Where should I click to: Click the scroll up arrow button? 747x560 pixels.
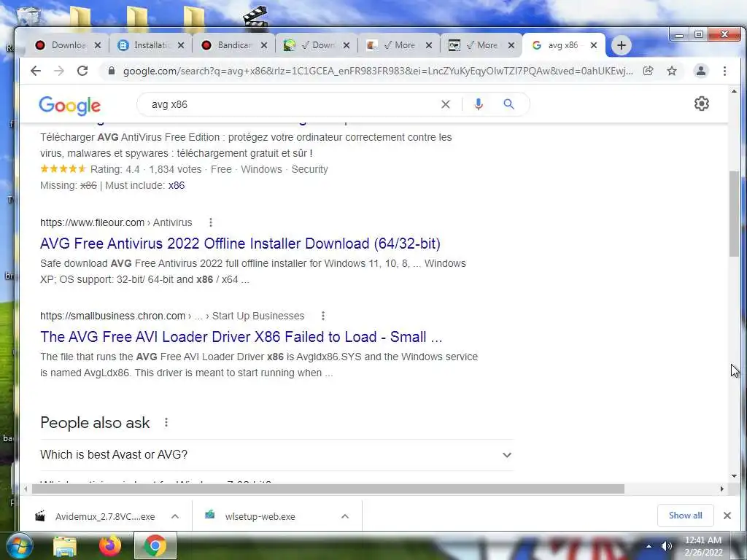(734, 91)
